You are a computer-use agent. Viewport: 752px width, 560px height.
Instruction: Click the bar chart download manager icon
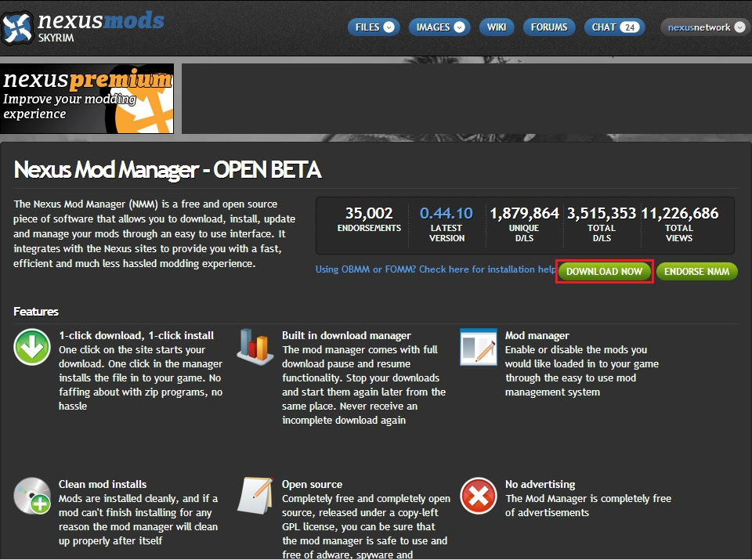coord(255,346)
